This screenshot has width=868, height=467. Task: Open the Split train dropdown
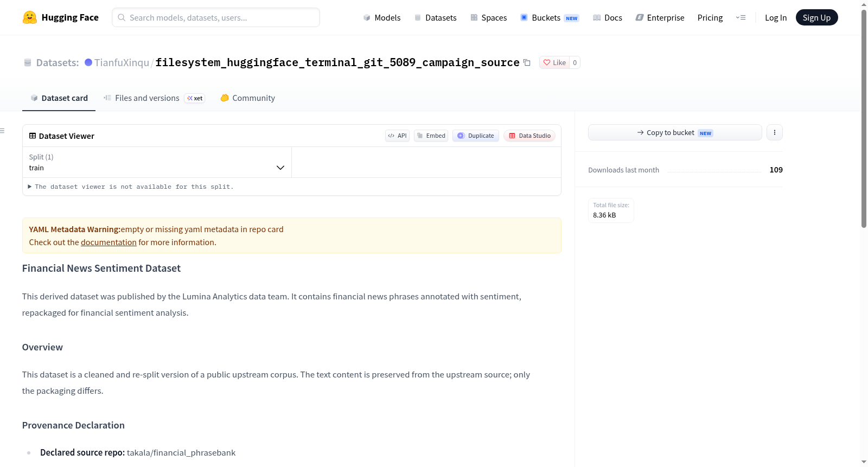click(x=157, y=162)
